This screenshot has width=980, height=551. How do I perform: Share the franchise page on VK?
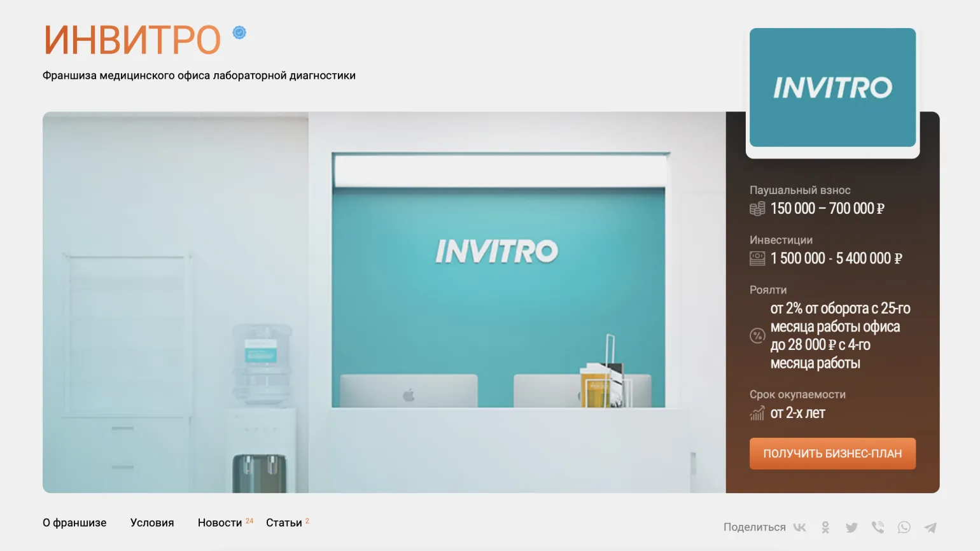pos(800,527)
